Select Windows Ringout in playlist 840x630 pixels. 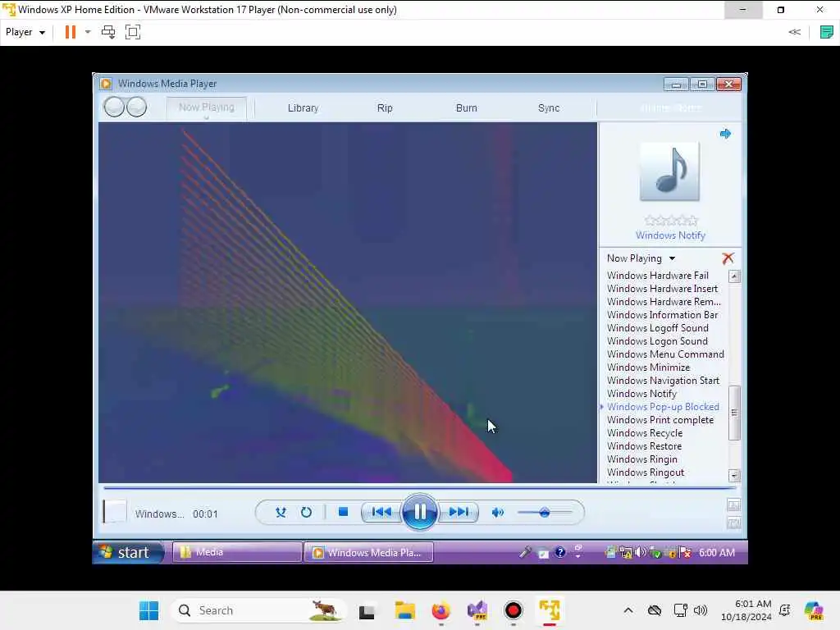pyautogui.click(x=646, y=472)
